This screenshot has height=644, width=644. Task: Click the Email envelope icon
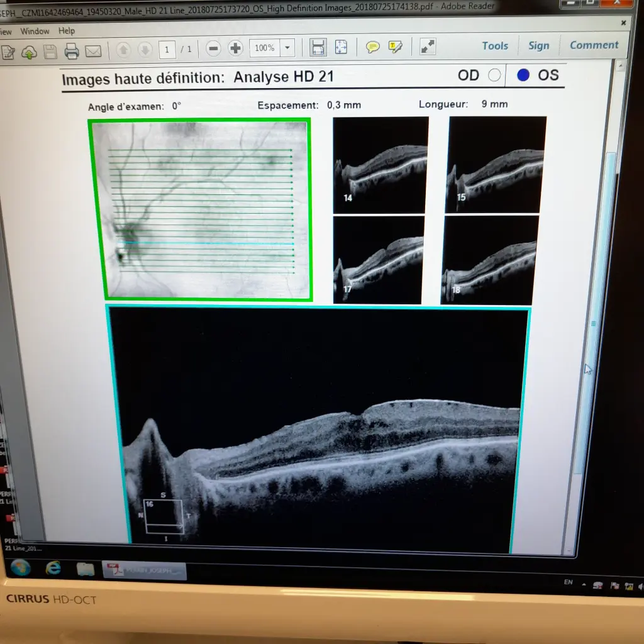pyautogui.click(x=93, y=51)
